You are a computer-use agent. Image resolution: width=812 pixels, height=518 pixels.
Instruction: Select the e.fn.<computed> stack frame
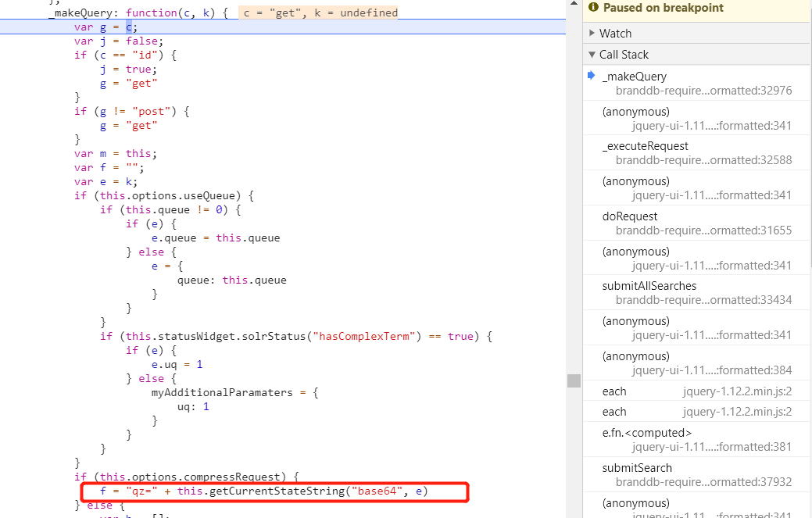(647, 433)
